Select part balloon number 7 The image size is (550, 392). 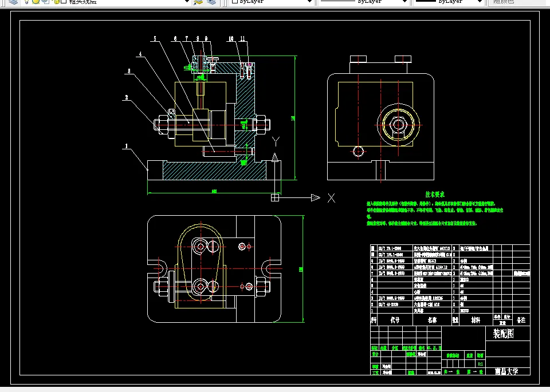(x=187, y=39)
